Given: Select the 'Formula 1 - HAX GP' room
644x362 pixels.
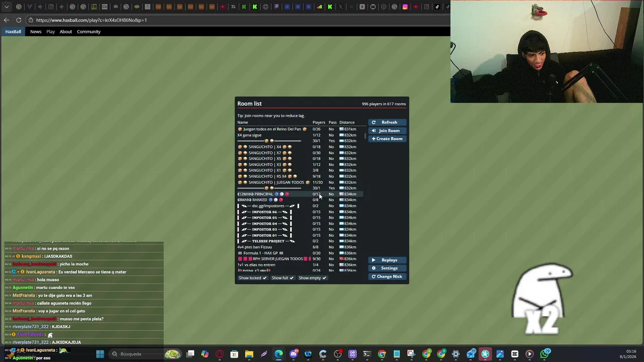Looking at the screenshot, I should tap(300, 253).
